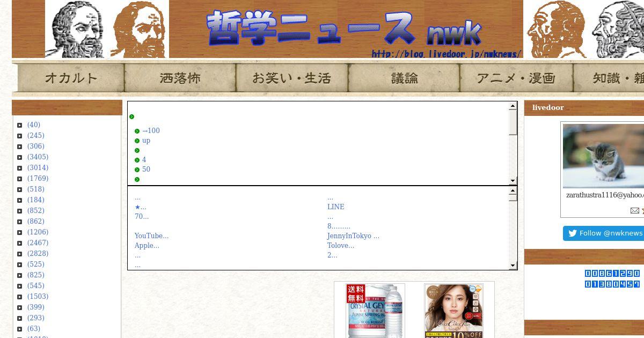Click the 'up' link in notice box

(146, 141)
